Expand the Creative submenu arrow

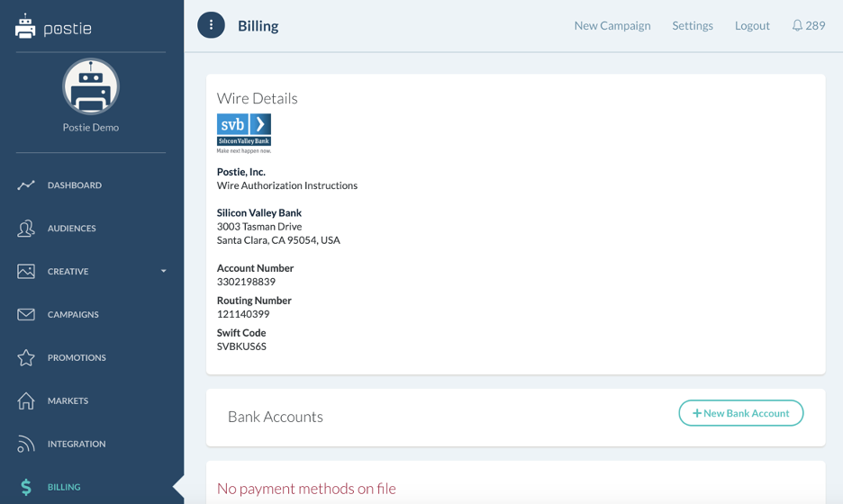[163, 271]
